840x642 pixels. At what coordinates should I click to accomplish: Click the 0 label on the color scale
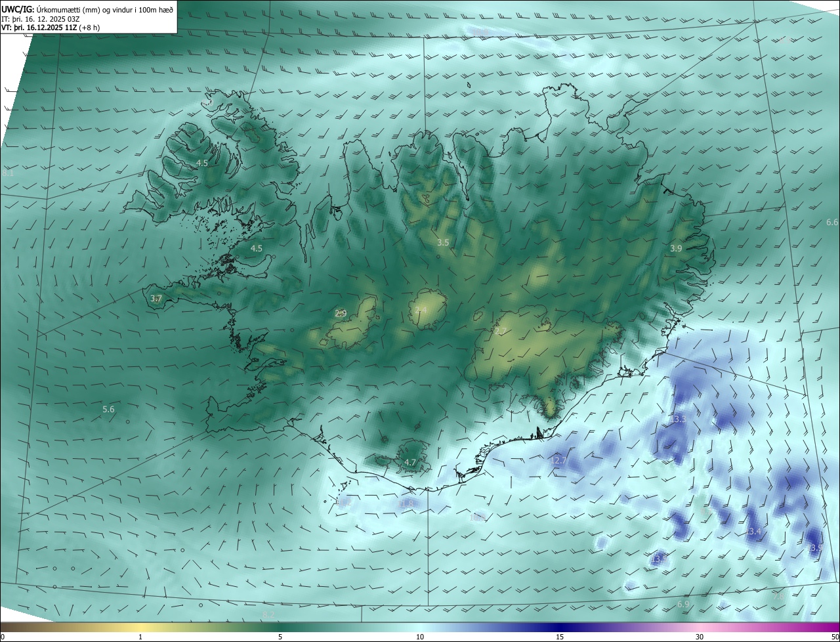click(3, 637)
